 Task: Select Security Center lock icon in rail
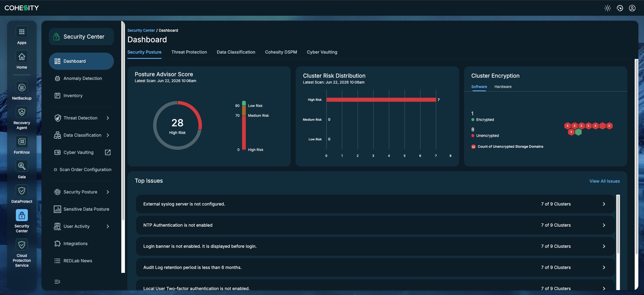[22, 215]
